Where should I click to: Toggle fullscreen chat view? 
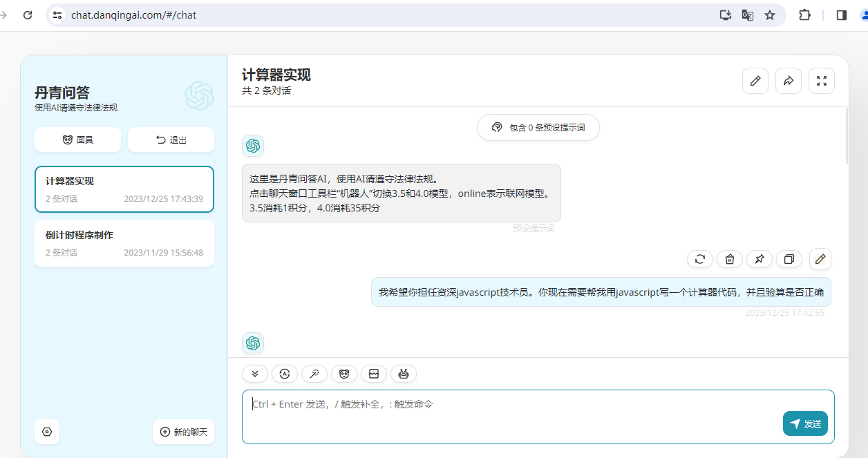point(822,81)
